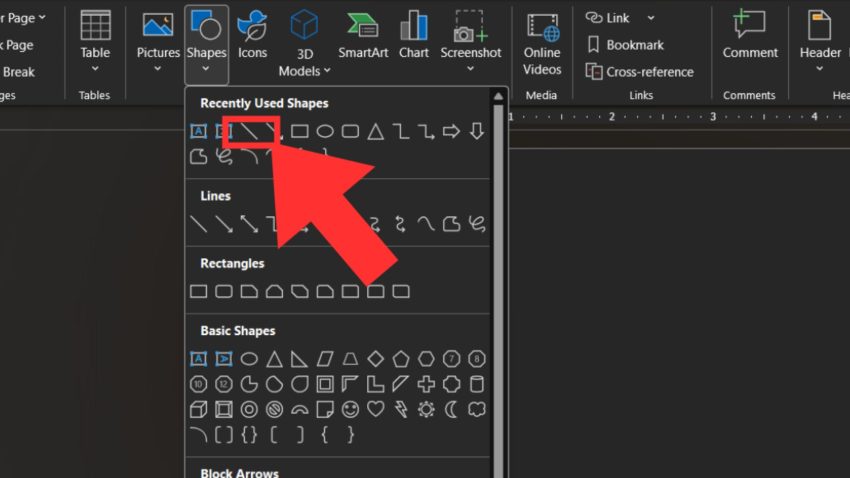Pick the Heart shape in Basic Shapes
Viewport: 850px width, 478px height.
click(x=375, y=409)
